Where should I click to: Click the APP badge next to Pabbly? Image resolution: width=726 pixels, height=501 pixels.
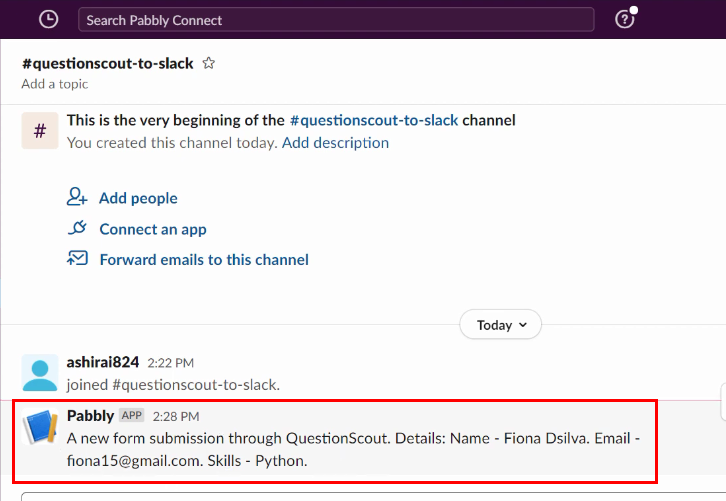132,415
